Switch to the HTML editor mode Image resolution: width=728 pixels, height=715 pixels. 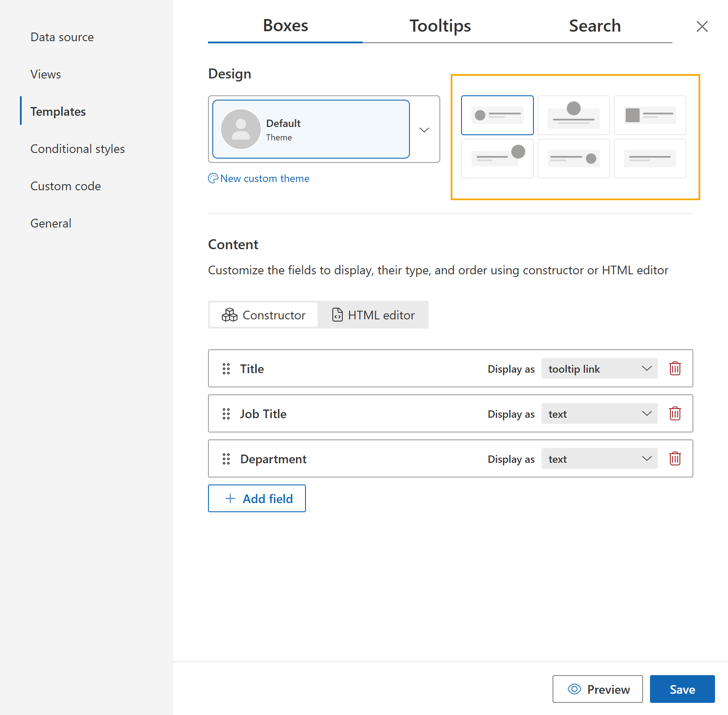[374, 315]
